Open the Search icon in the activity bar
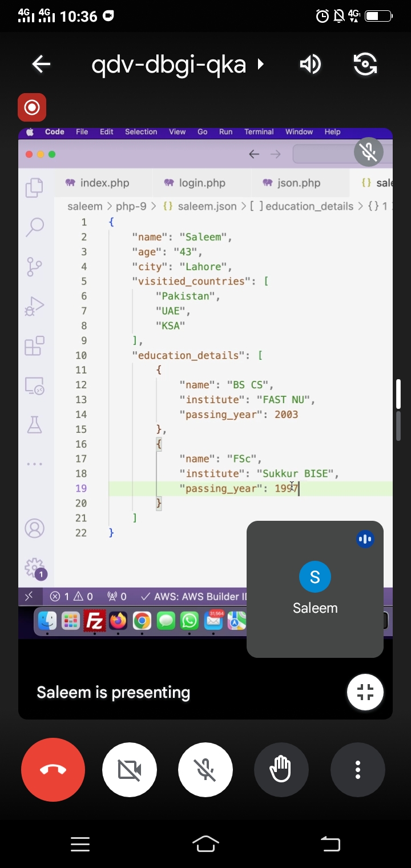411x868 pixels. [x=35, y=227]
